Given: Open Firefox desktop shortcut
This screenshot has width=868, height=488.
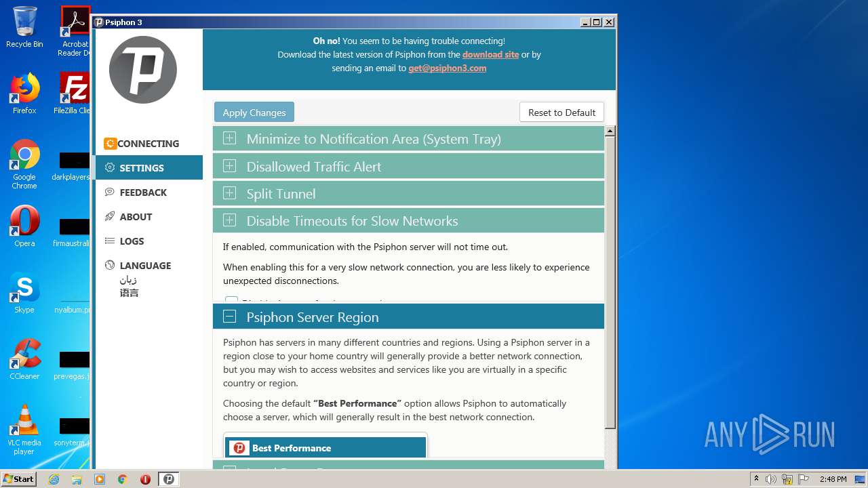Looking at the screenshot, I should (24, 94).
